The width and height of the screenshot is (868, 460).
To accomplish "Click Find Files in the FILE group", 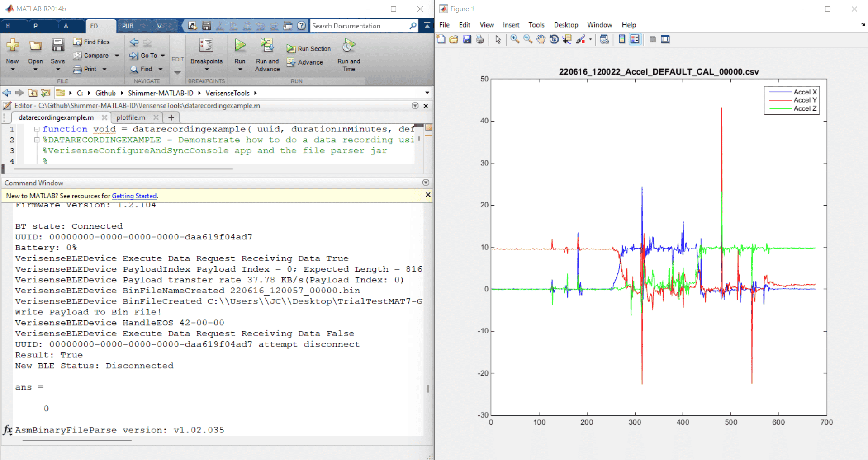I will (x=91, y=42).
